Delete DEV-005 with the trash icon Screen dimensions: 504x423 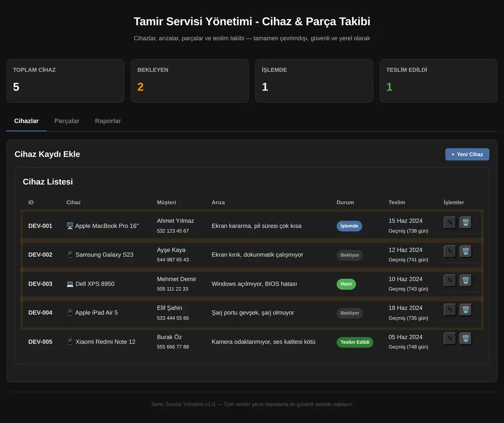[466, 338]
